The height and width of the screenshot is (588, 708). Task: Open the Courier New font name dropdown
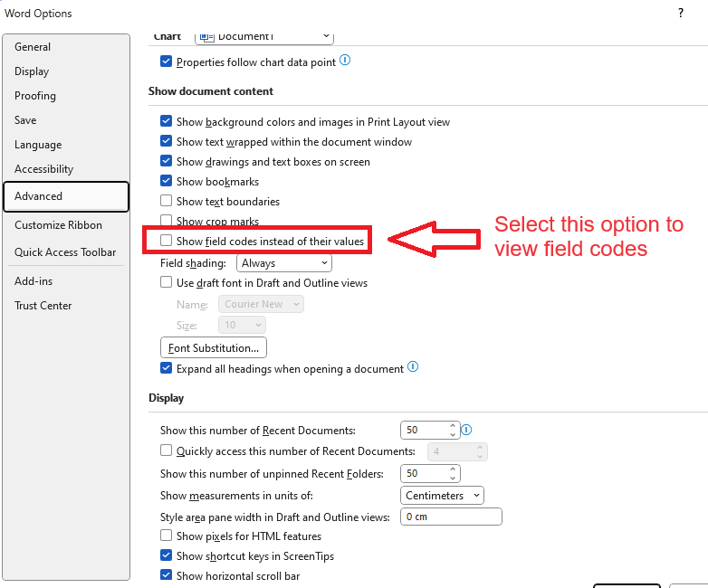point(261,304)
